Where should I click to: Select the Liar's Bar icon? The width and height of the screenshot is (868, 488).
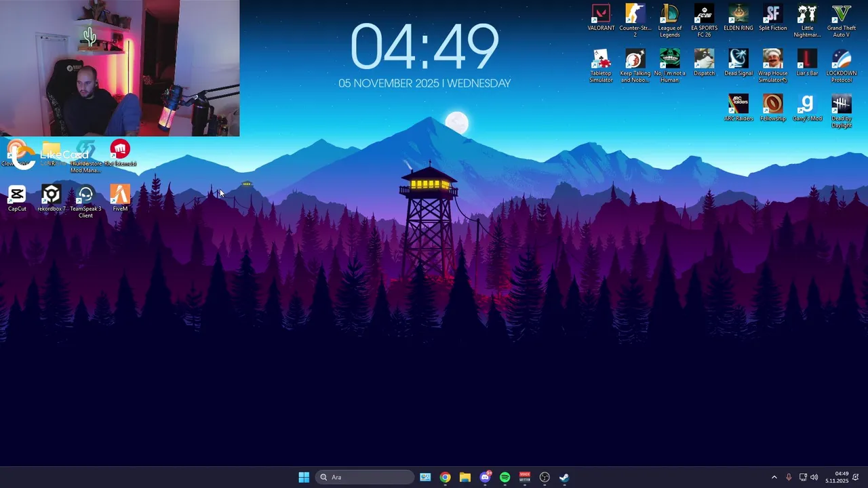point(807,63)
